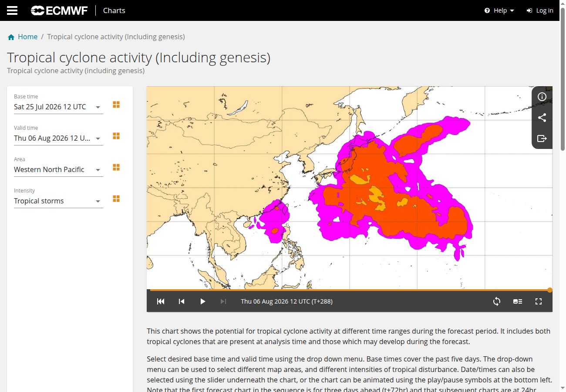This screenshot has height=392, width=566.
Task: Open the hamburger navigation menu
Action: pos(12,10)
